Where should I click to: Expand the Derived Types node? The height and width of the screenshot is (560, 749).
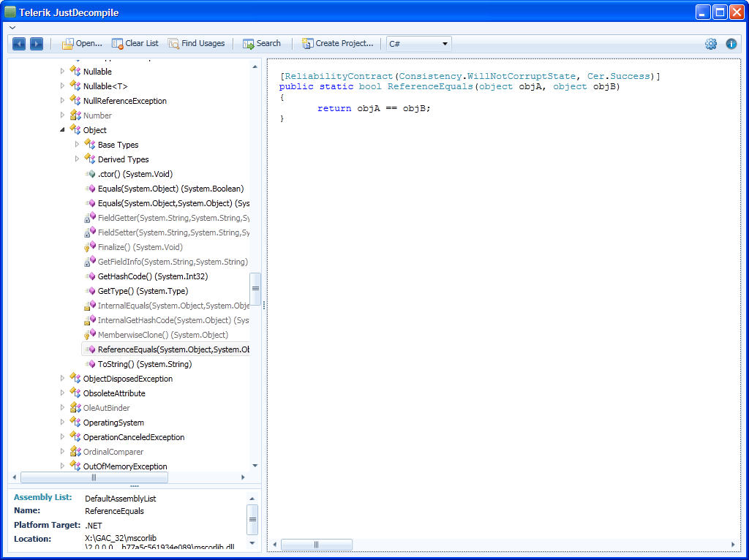(x=77, y=159)
